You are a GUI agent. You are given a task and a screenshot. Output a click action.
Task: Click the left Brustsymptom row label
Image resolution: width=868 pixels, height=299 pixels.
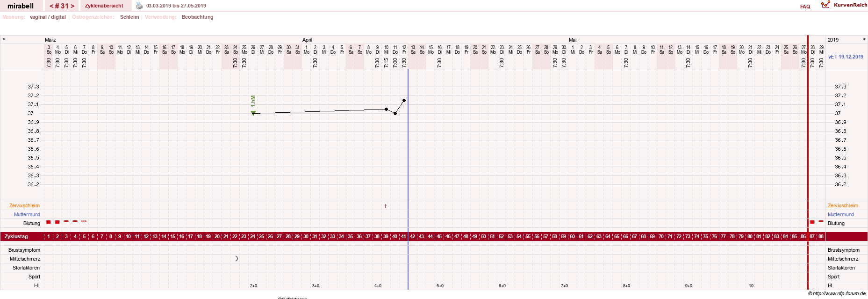point(24,250)
